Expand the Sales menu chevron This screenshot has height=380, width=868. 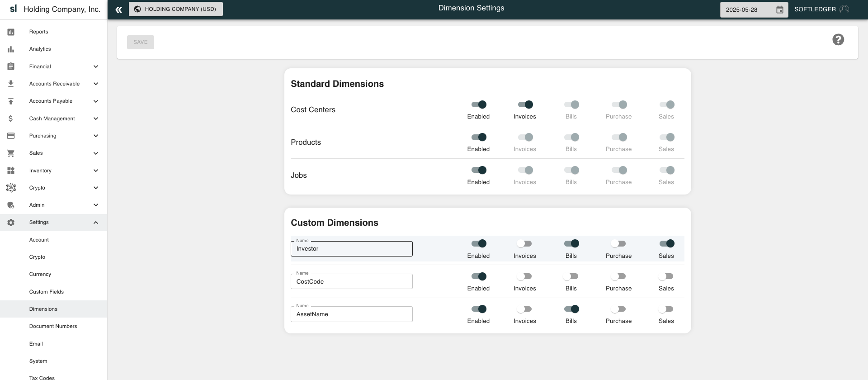click(96, 153)
